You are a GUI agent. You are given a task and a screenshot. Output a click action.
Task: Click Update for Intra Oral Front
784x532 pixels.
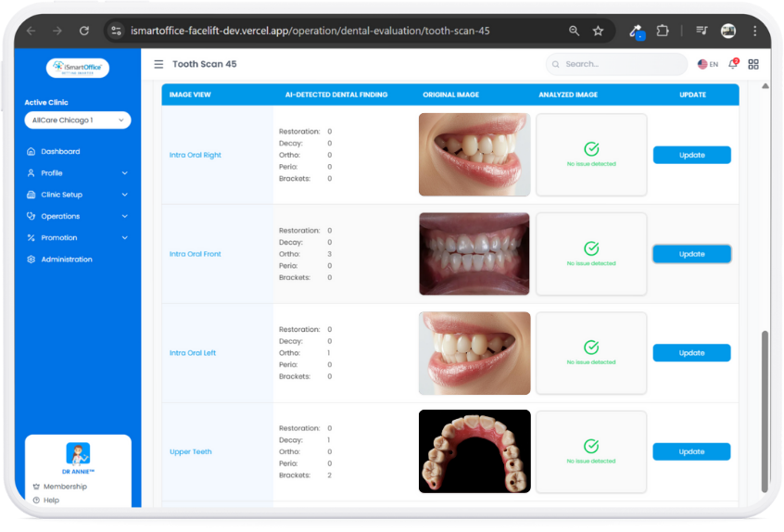click(x=692, y=254)
